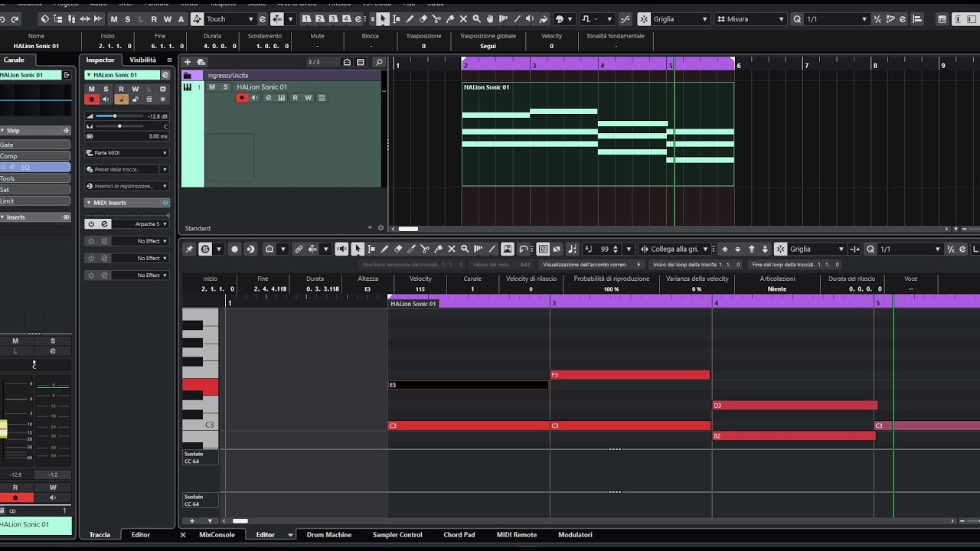
Task: Open the Chord Pad tab
Action: [459, 535]
